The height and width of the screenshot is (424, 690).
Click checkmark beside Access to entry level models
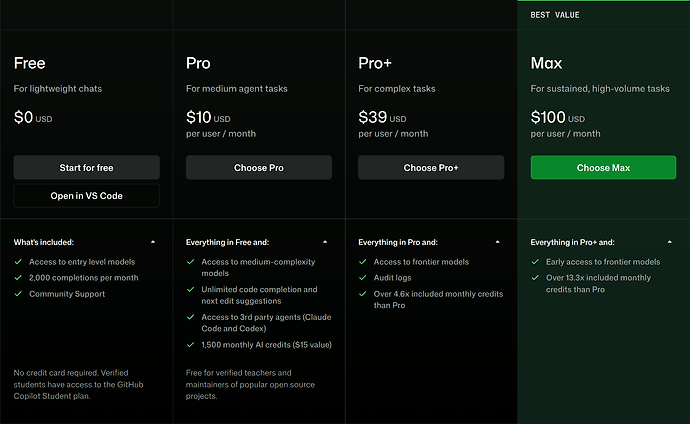(18, 262)
